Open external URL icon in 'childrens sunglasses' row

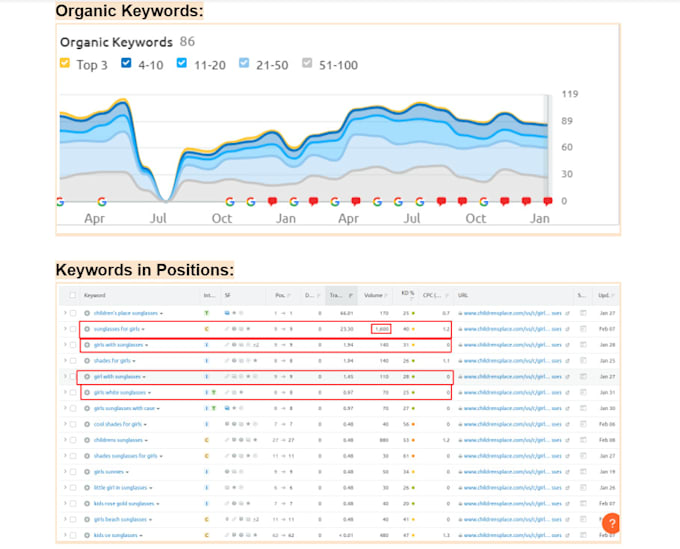coord(567,440)
